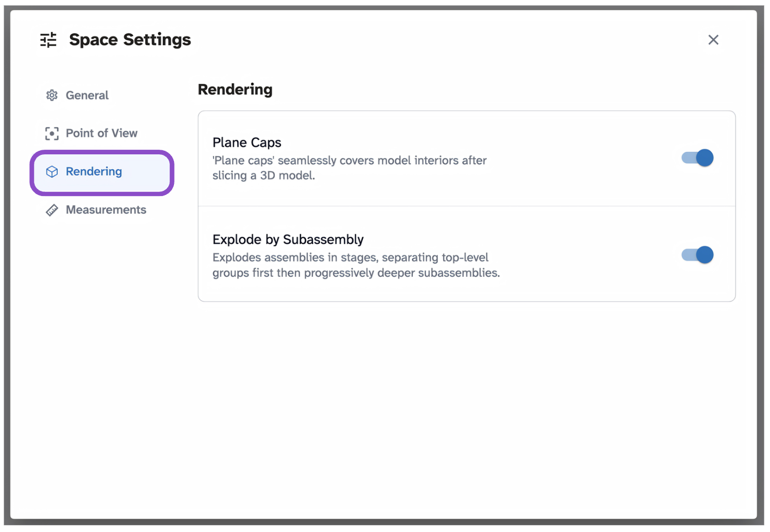Click the Space Settings dialog title

click(130, 40)
